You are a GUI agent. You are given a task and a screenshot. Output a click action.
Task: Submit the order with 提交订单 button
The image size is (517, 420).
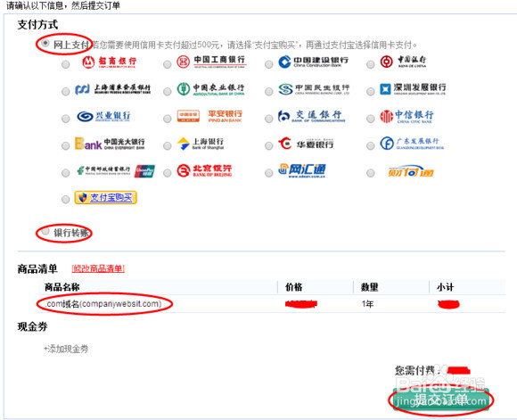[441, 399]
